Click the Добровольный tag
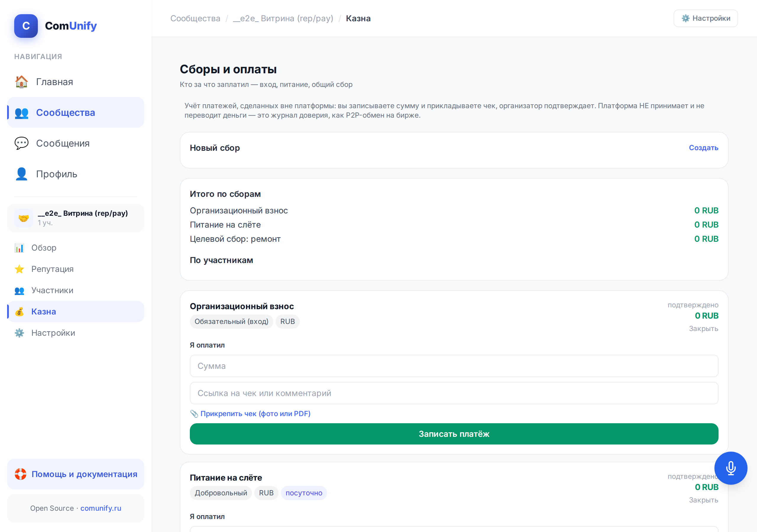The height and width of the screenshot is (532, 757). (x=221, y=493)
